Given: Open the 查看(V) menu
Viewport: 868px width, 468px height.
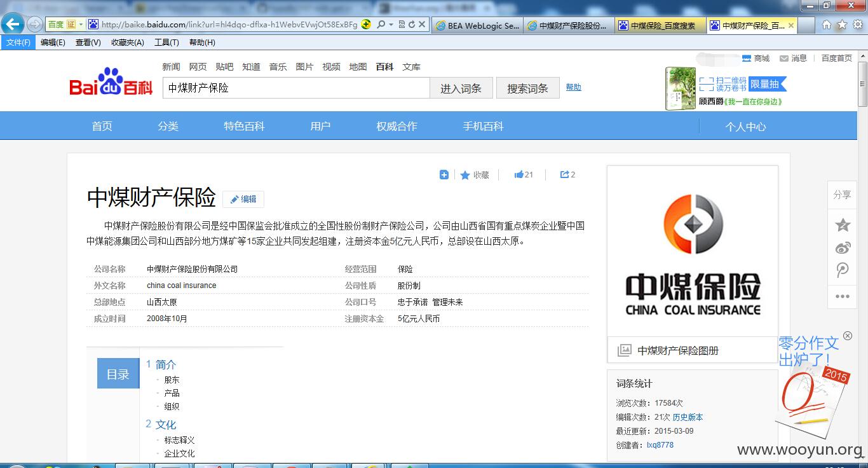Looking at the screenshot, I should pyautogui.click(x=88, y=43).
